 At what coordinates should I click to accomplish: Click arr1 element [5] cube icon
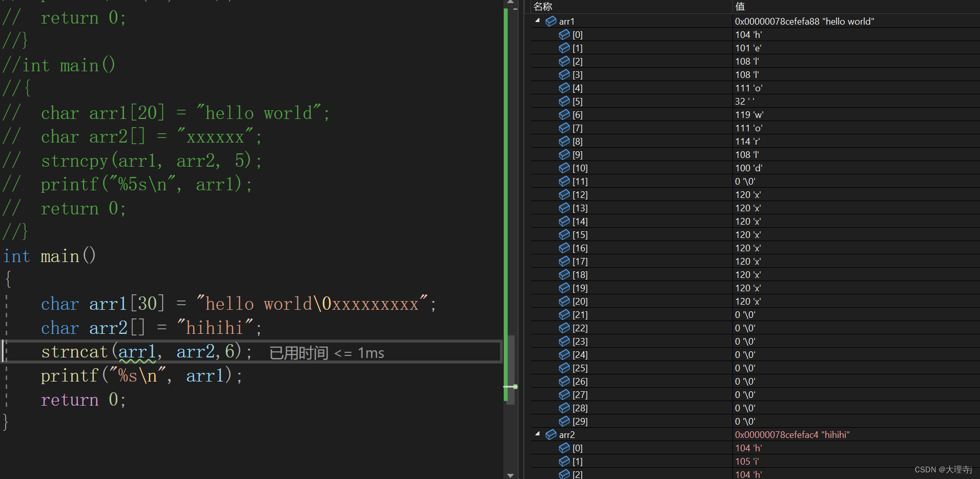[564, 101]
